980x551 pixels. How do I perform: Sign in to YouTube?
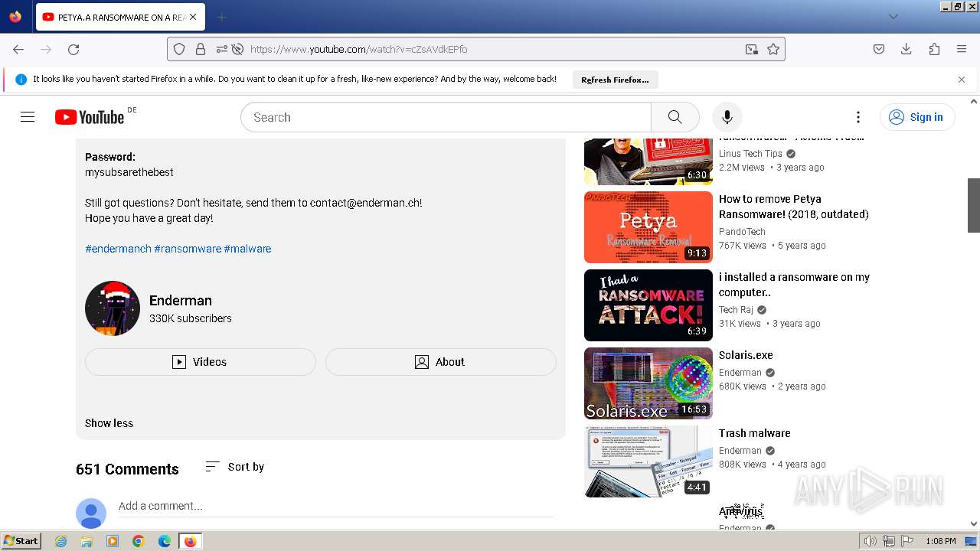click(916, 117)
